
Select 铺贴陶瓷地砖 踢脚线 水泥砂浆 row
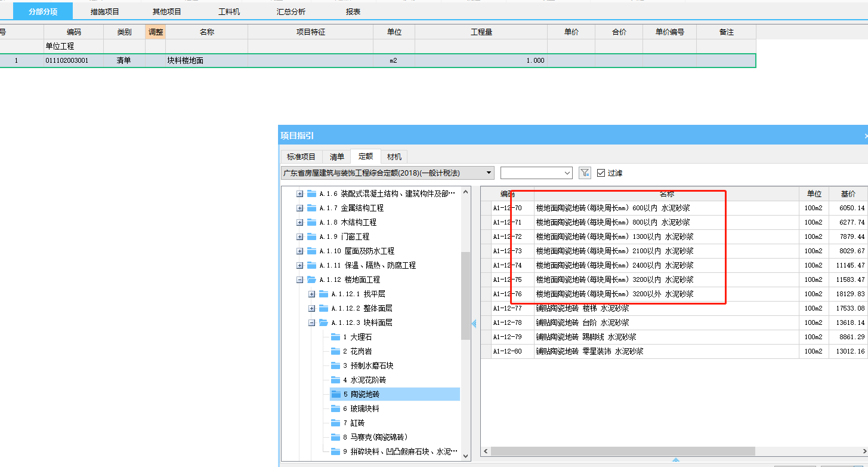(674, 337)
